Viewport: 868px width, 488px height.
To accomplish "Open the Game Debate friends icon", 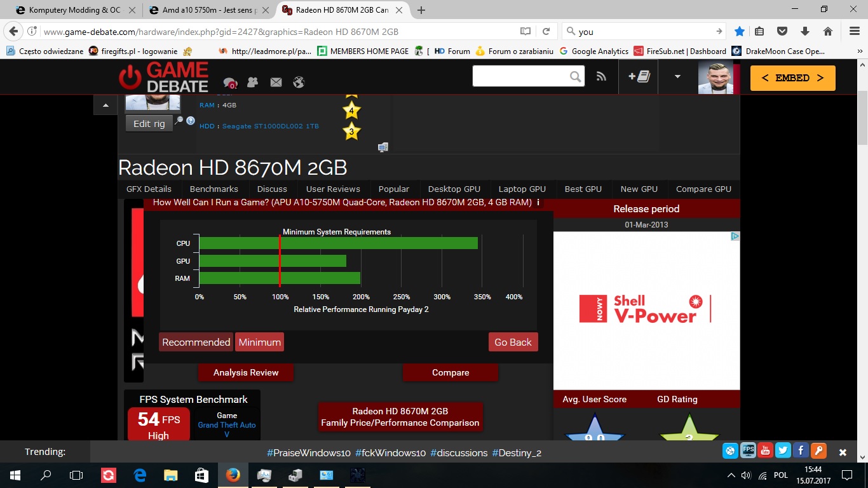I will pyautogui.click(x=253, y=82).
